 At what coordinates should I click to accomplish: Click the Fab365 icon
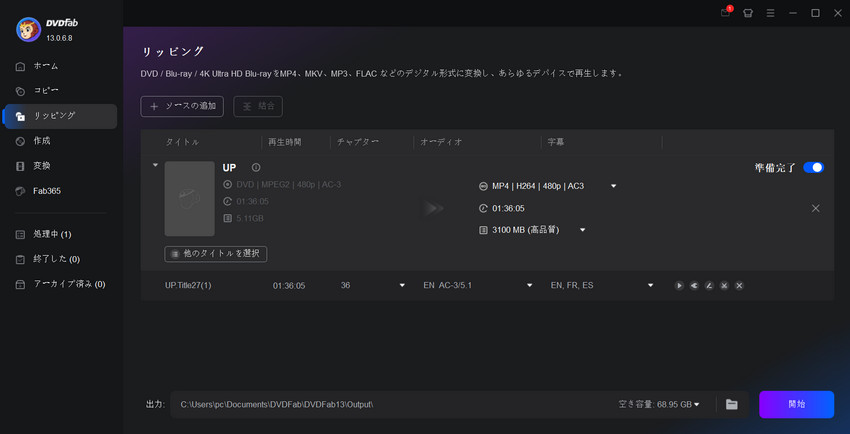point(21,191)
